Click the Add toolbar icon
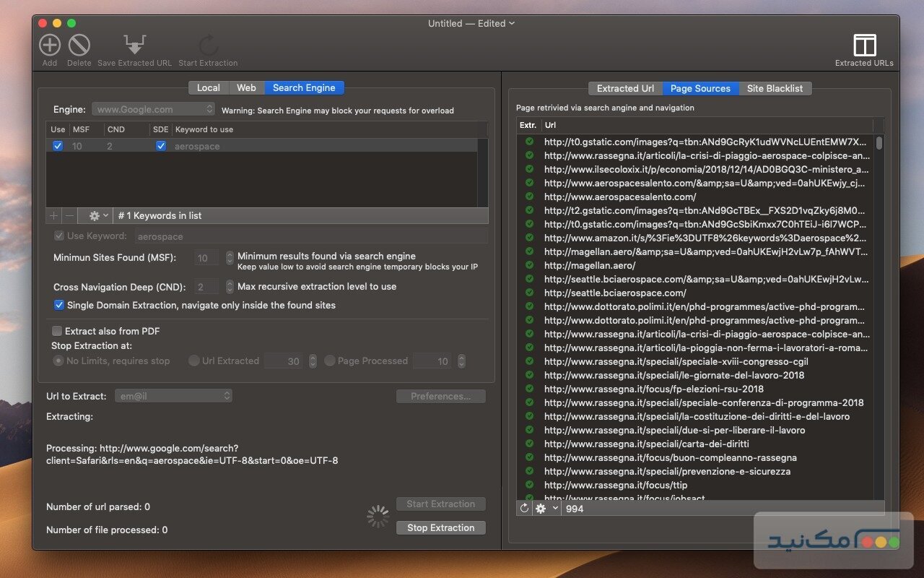The image size is (924, 578). click(x=49, y=44)
